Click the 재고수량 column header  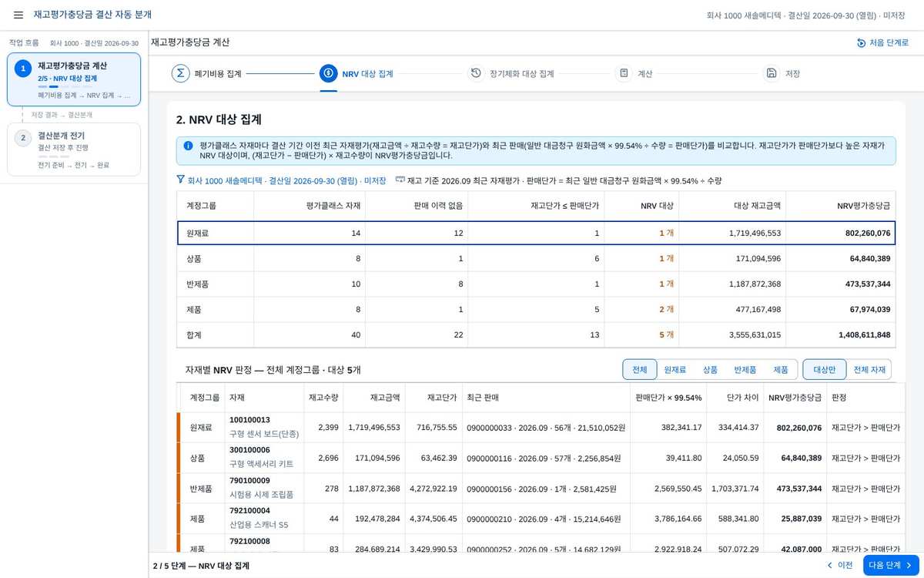pos(323,398)
